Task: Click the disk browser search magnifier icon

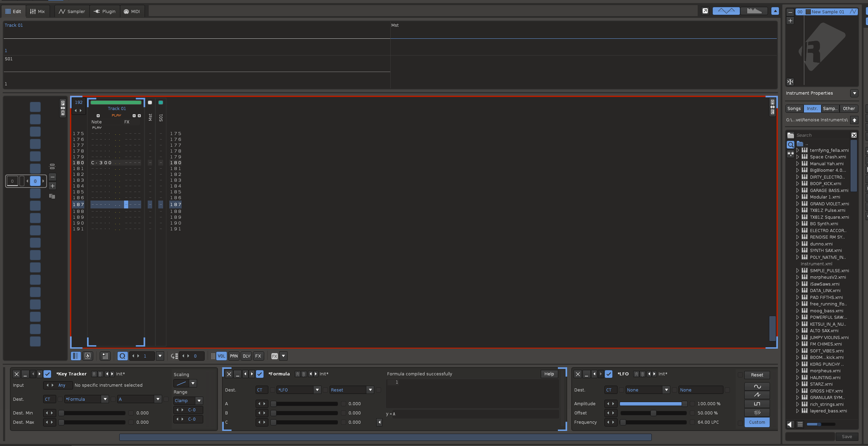Action: point(791,145)
